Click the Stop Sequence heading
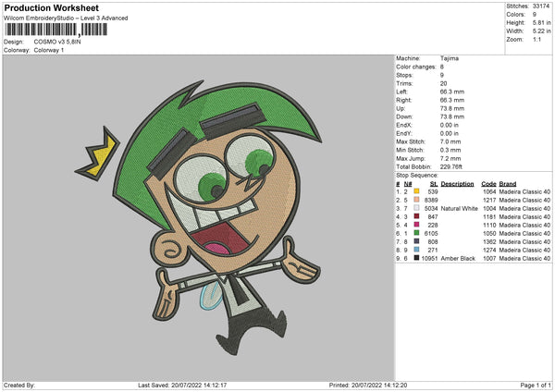The image size is (555, 392). click(x=415, y=173)
